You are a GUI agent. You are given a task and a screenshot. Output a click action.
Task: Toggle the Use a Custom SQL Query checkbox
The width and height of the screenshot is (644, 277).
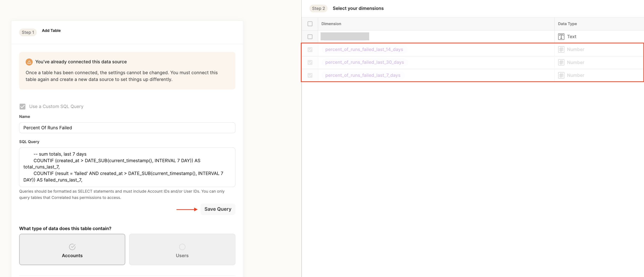tap(22, 107)
